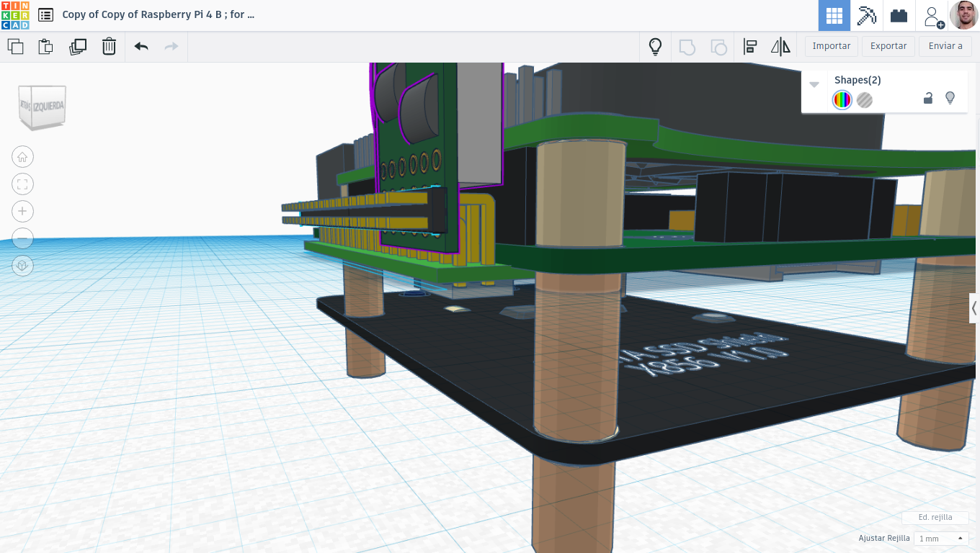Duplicate and repeat the selection
The width and height of the screenshot is (980, 553).
pos(77,47)
